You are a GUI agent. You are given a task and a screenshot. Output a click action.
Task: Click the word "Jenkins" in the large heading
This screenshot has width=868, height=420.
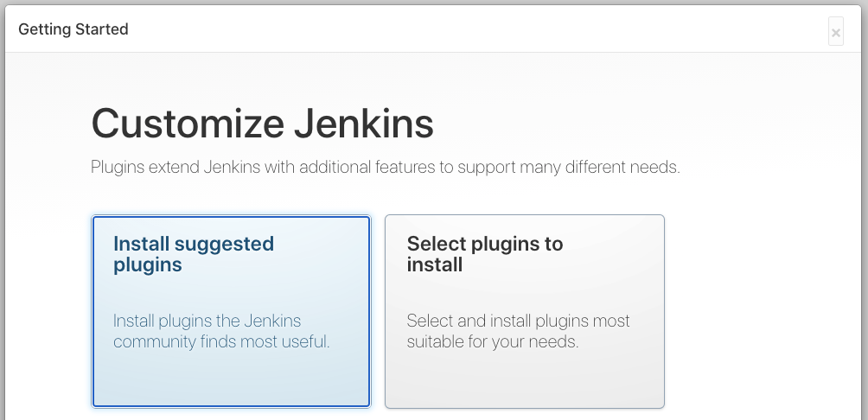click(364, 123)
